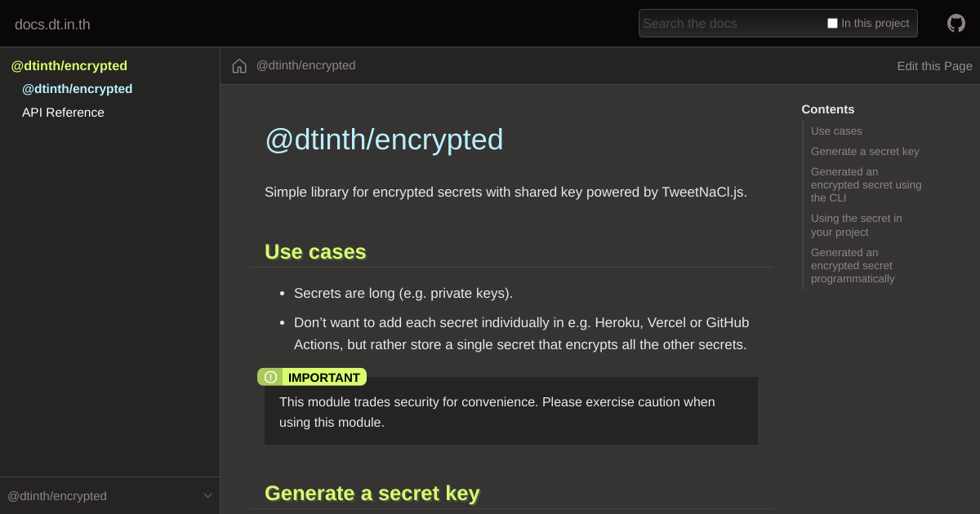Image resolution: width=980 pixels, height=514 pixels.
Task: Select API Reference in the sidebar
Action: click(63, 112)
